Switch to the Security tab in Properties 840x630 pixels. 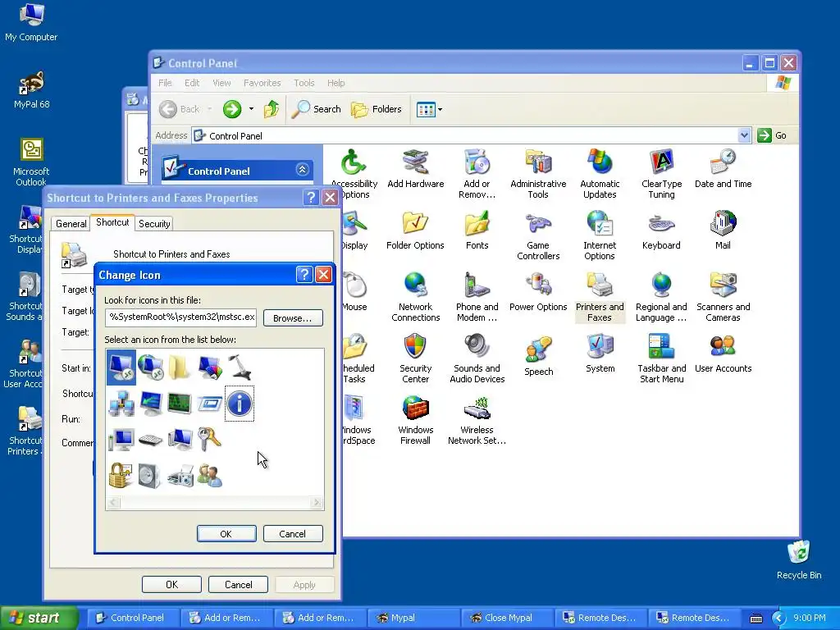(x=154, y=224)
